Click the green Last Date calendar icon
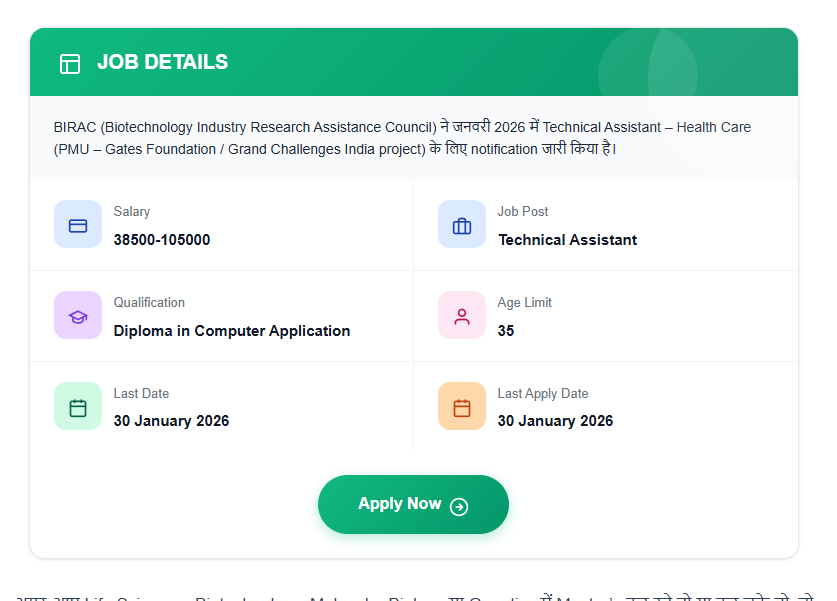 pos(78,406)
